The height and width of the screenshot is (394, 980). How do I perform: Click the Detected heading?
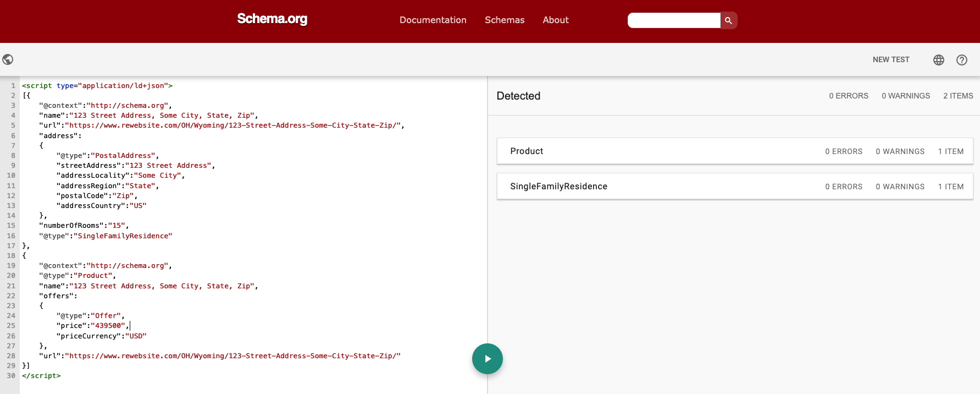pos(518,96)
